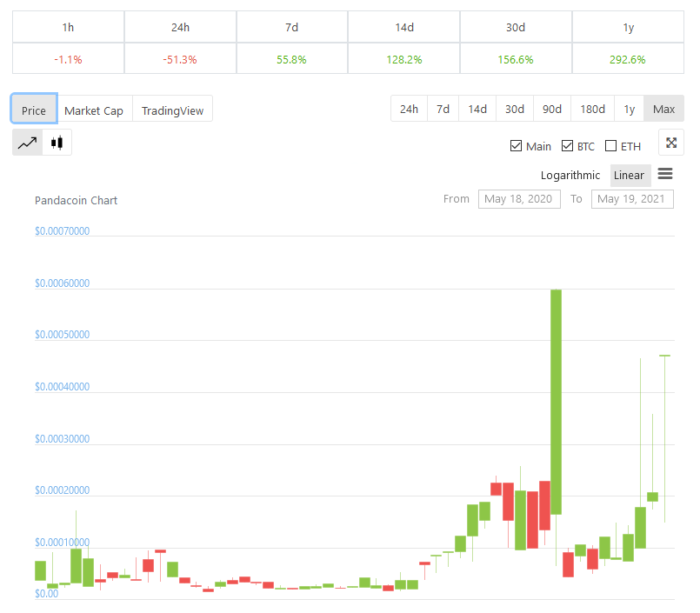Screen dimensions: 700x613
Task: Choose the 90d chart range
Action: pos(552,109)
